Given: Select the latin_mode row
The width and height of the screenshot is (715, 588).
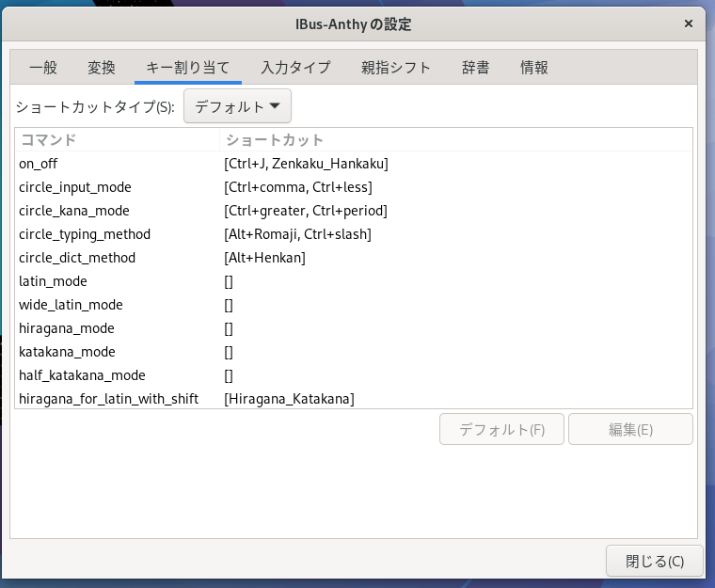Looking at the screenshot, I should 354,281.
